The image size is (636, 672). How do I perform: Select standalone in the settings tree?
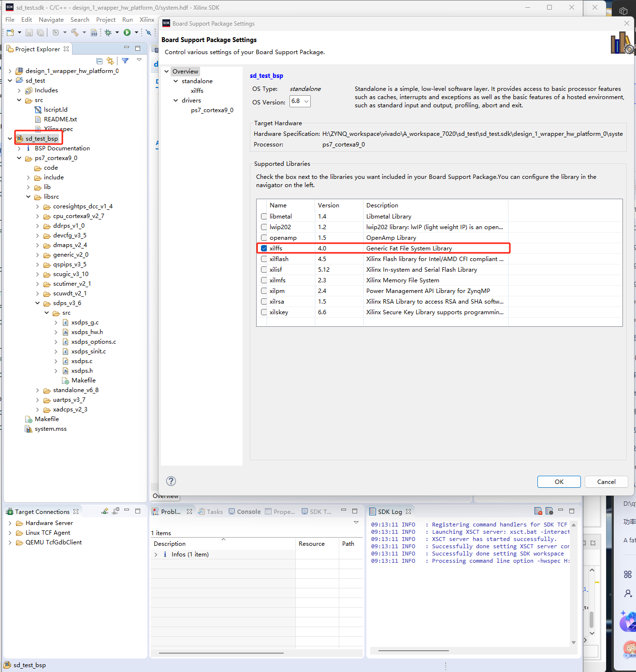197,81
